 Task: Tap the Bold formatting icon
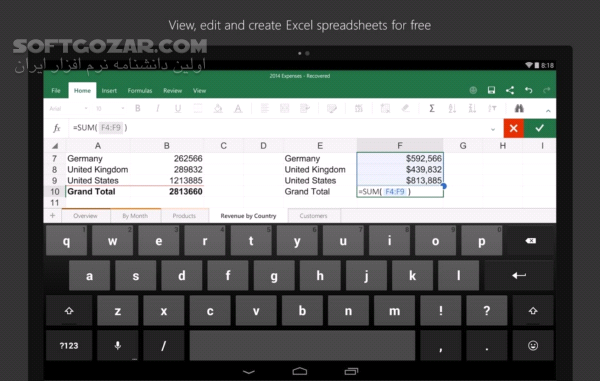[138, 109]
